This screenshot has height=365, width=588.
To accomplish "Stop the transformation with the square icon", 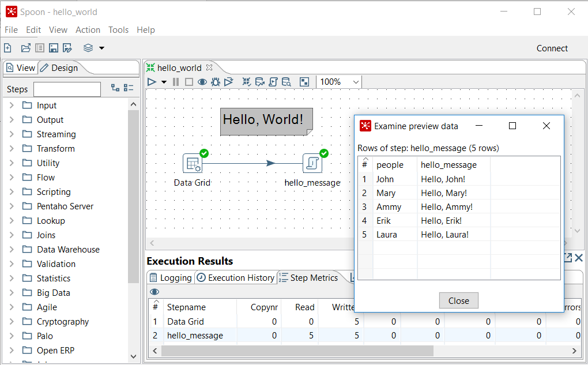I will pos(189,82).
